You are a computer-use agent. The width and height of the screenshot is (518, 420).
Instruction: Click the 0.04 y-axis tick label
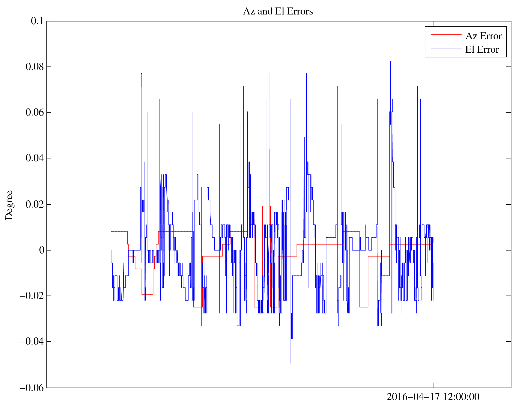[x=35, y=158]
